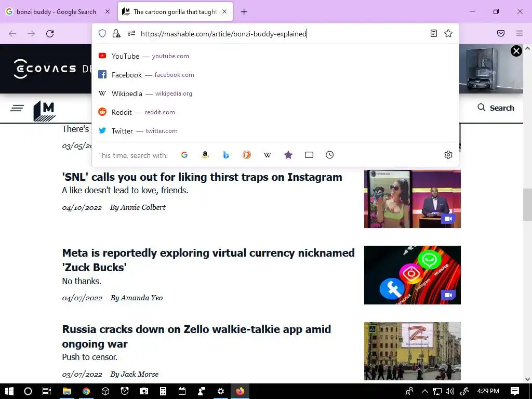Select Reddit suggestion reddit.com
This screenshot has height=399, width=532.
(x=275, y=112)
